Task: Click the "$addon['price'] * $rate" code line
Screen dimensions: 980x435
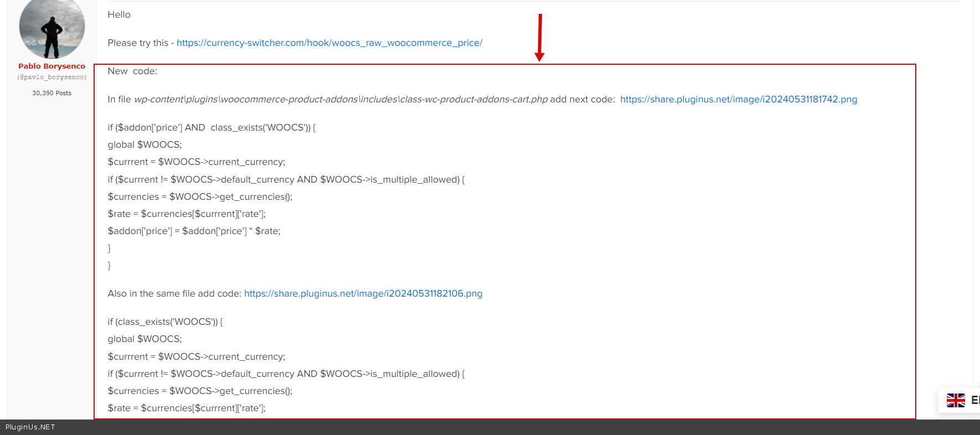Action: 194,231
